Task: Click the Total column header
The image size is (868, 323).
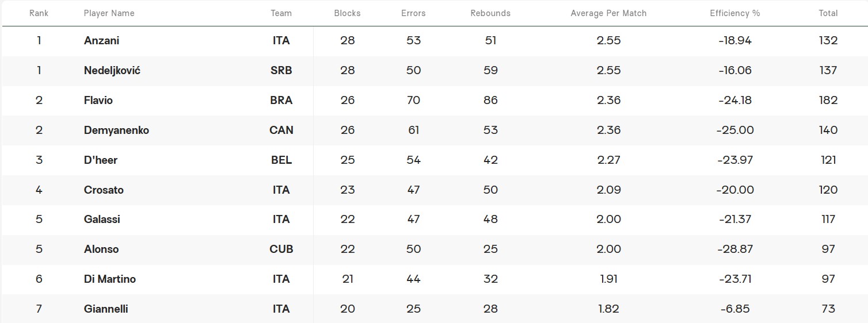Action: pyautogui.click(x=828, y=13)
